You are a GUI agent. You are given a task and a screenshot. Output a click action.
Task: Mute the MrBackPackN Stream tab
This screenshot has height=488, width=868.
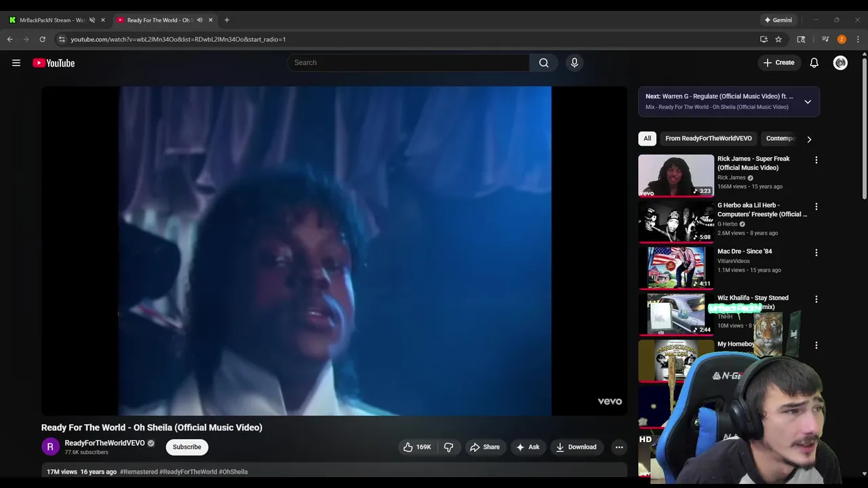point(92,20)
